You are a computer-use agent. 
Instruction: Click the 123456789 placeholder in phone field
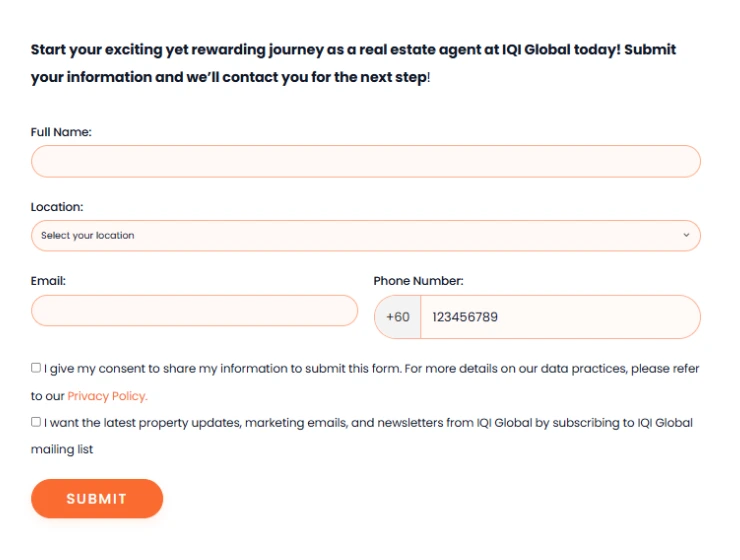[465, 317]
